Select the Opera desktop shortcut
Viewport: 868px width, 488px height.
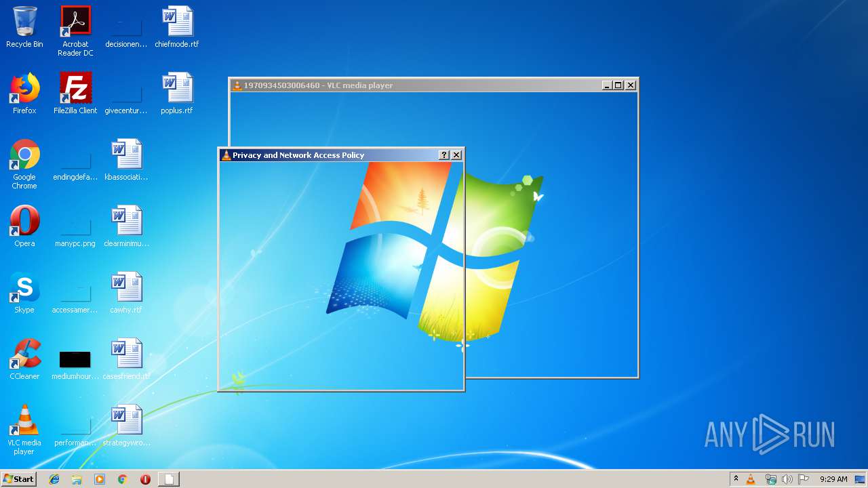coord(24,226)
